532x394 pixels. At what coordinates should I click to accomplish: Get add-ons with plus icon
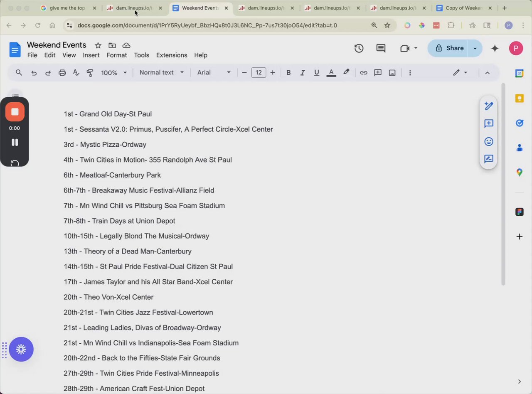[x=519, y=237]
